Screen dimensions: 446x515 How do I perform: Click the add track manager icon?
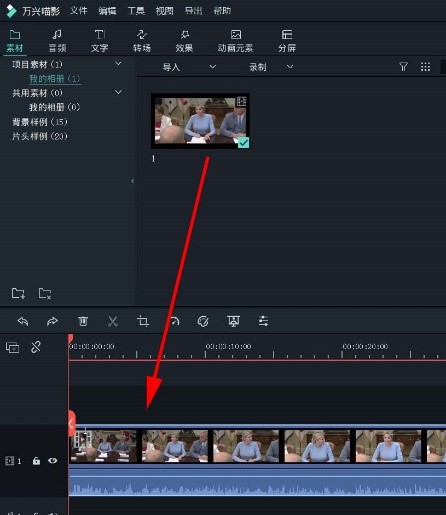(x=12, y=348)
